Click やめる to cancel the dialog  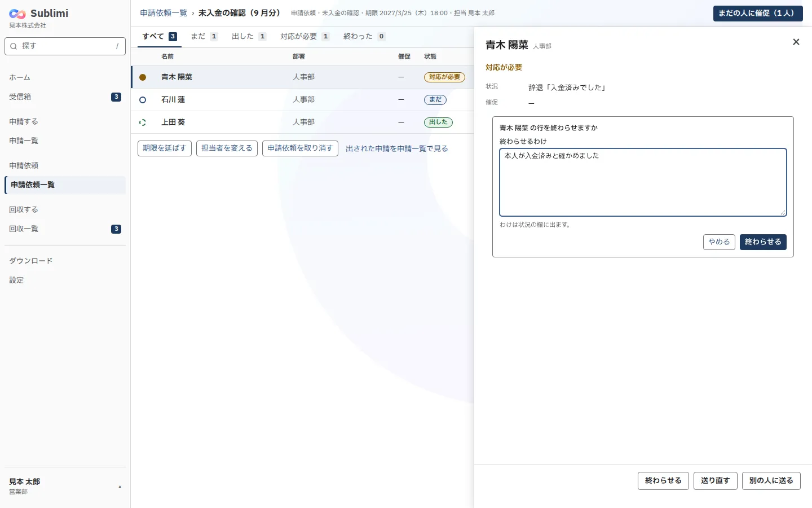coord(719,242)
